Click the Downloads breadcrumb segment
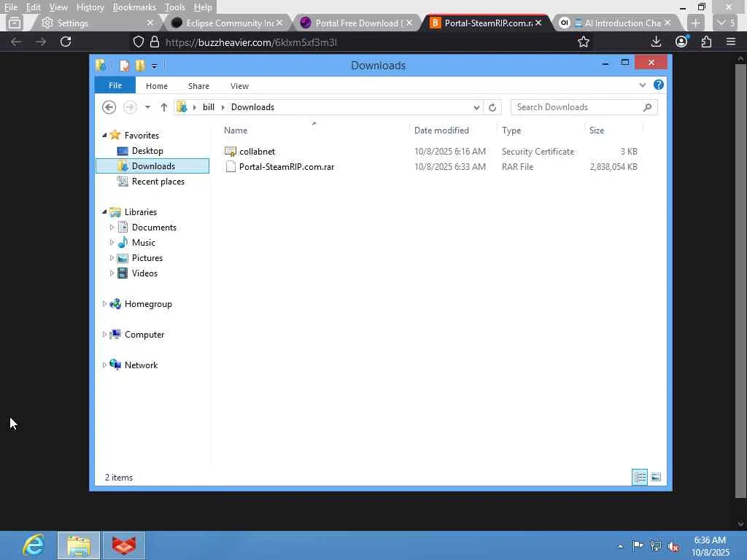This screenshot has height=560, width=747. pos(252,107)
